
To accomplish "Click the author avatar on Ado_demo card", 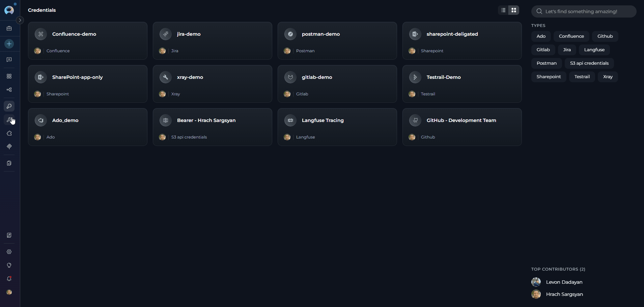I will click(x=37, y=137).
